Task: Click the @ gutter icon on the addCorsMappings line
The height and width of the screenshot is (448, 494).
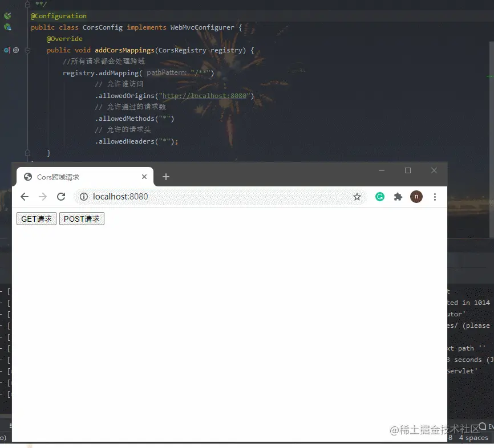Action: 16,50
